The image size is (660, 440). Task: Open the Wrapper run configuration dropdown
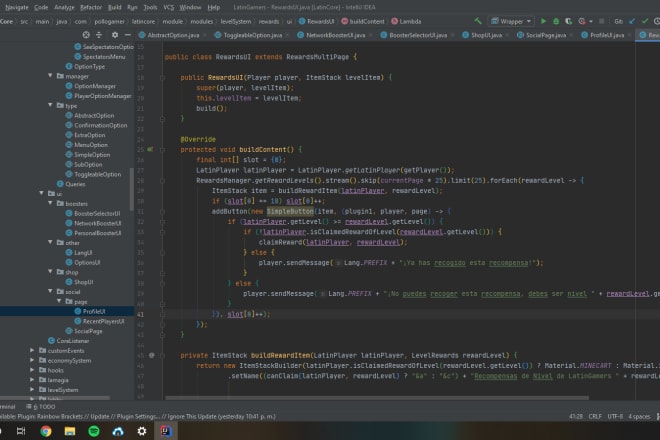[x=510, y=20]
